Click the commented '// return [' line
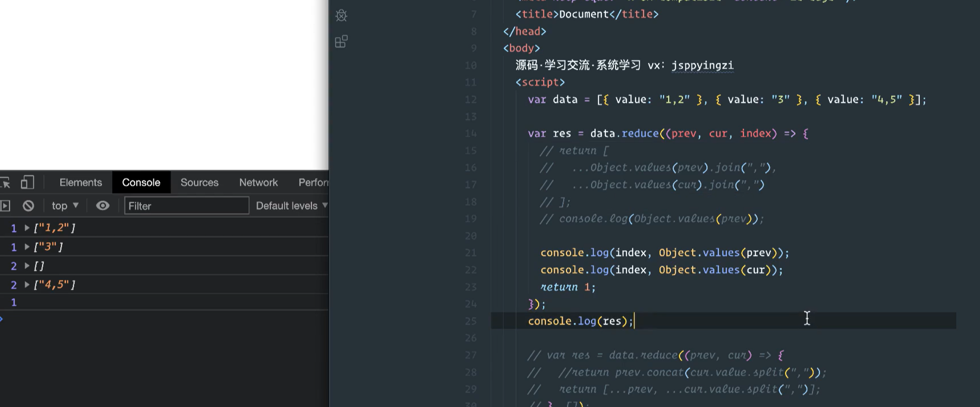Screen dimensions: 980x407 point(574,151)
